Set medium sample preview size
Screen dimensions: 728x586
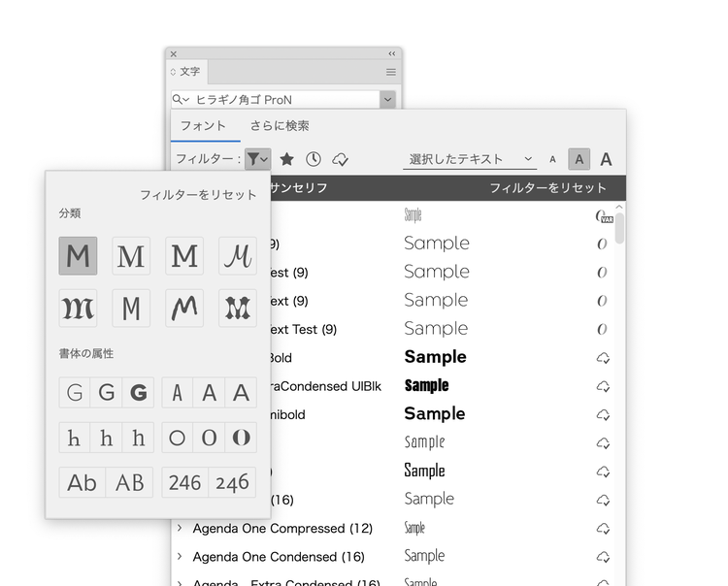click(579, 160)
